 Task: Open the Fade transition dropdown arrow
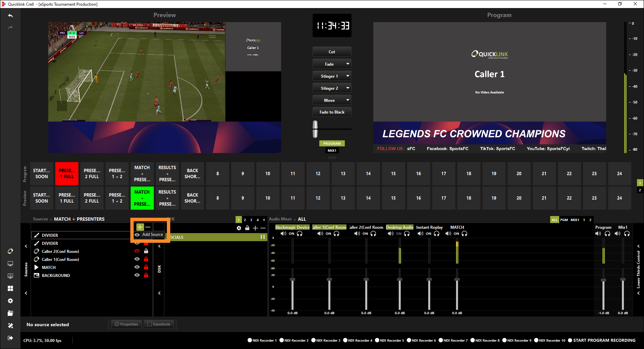(347, 64)
